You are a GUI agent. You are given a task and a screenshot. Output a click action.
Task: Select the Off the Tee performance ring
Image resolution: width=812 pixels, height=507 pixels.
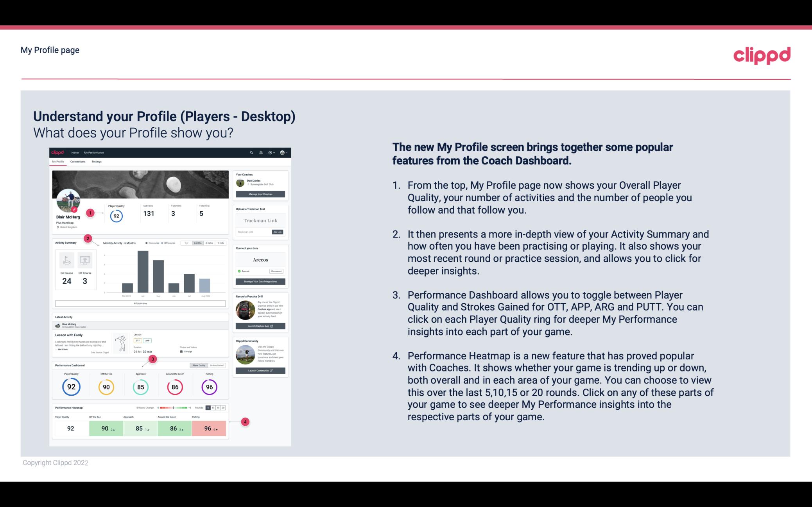coord(106,387)
